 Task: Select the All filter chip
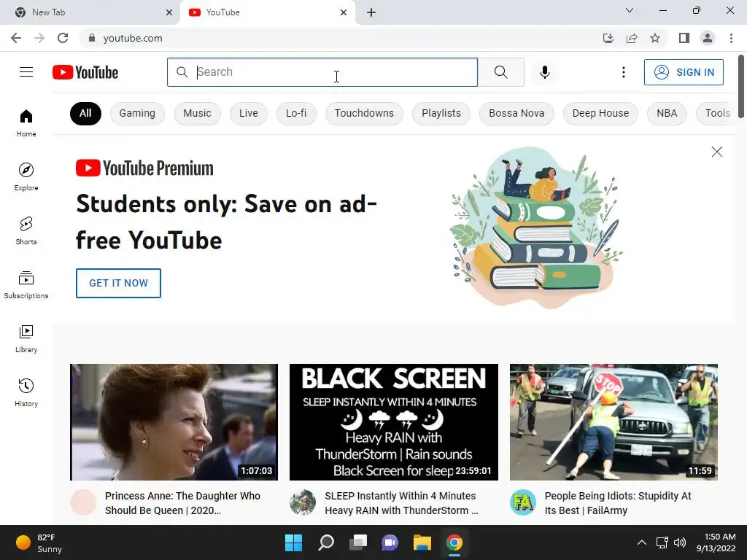85,113
